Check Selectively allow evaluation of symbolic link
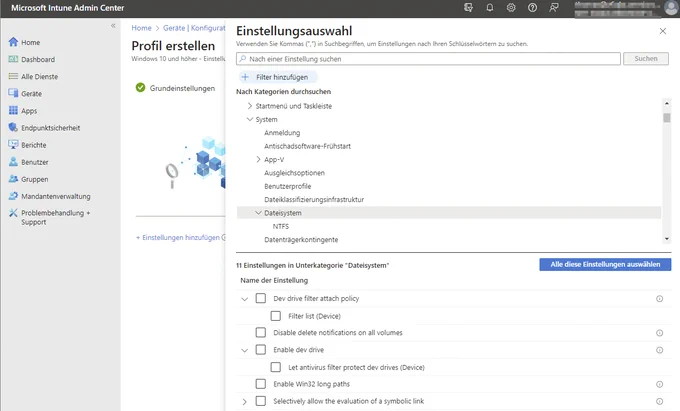Viewport: 680px width, 411px height. 261,401
